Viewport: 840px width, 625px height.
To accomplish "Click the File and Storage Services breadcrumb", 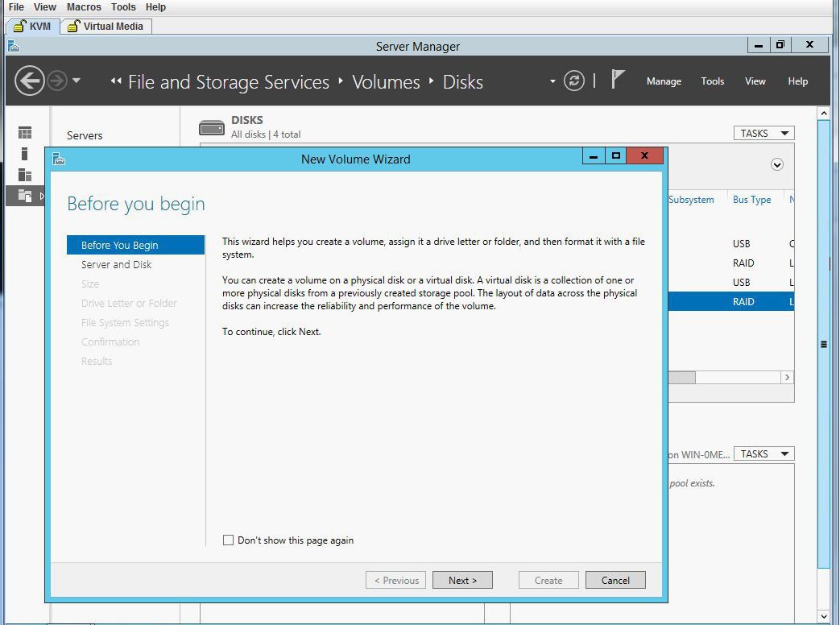I will point(229,82).
